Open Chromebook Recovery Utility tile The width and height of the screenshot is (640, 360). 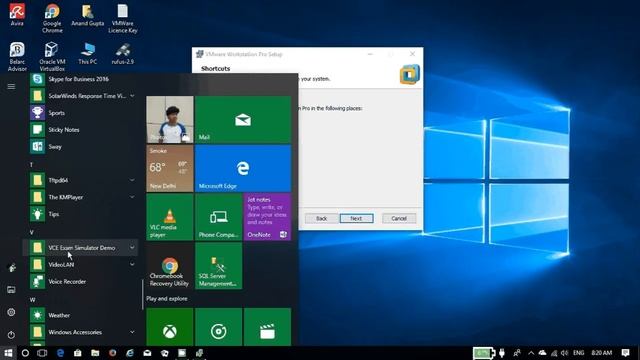coord(170,266)
